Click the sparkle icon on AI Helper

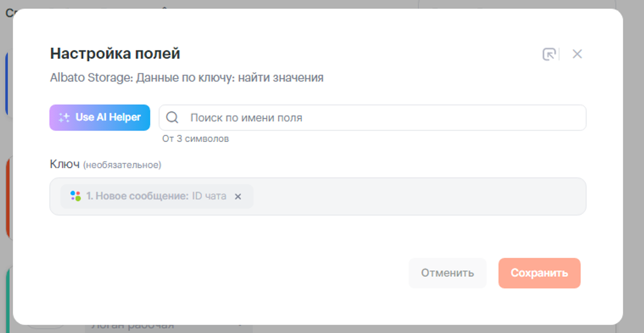pyautogui.click(x=64, y=118)
